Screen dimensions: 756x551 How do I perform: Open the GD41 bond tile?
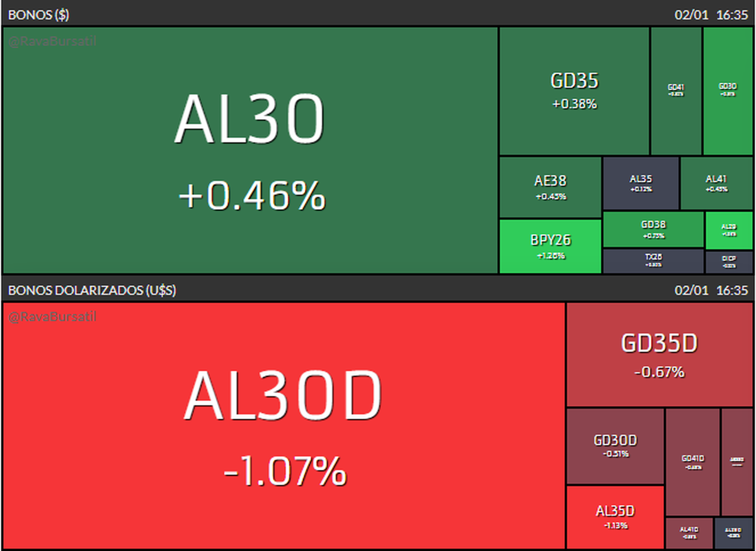pos(676,91)
